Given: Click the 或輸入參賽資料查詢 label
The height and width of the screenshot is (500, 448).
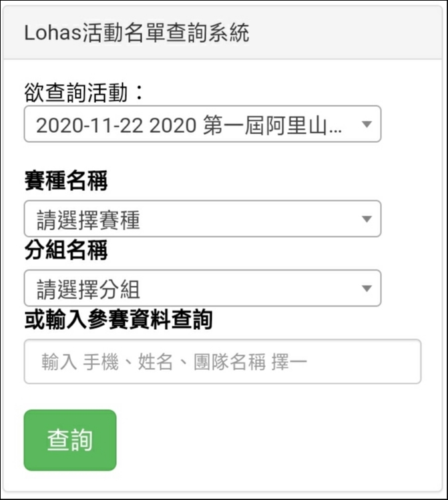Looking at the screenshot, I should [x=118, y=320].
